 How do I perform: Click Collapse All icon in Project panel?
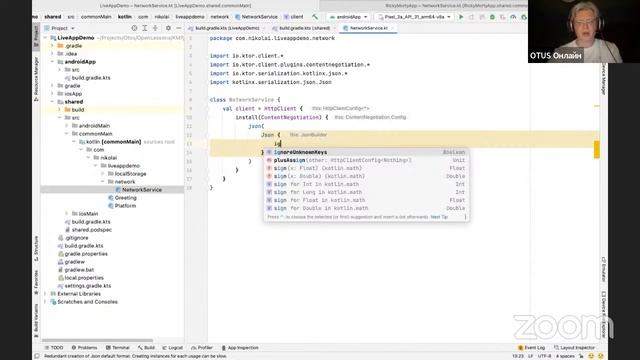(x=155, y=28)
